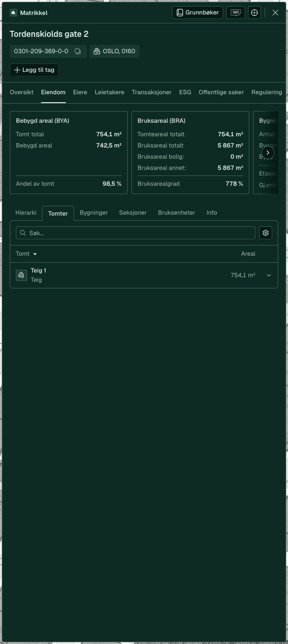Open the Regulering tab
Screen dimensions: 288x644
tap(267, 92)
